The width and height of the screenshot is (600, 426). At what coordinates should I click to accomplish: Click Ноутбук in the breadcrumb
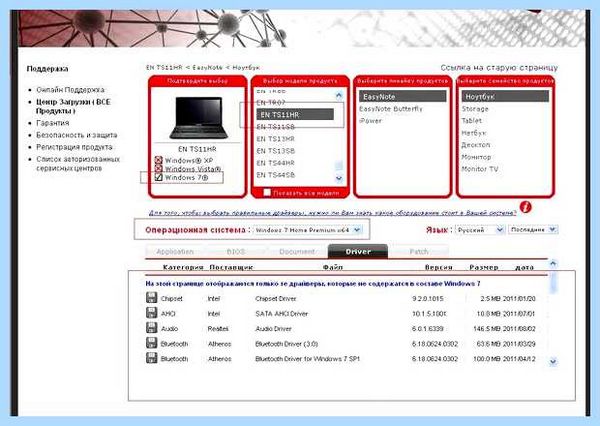pyautogui.click(x=246, y=67)
